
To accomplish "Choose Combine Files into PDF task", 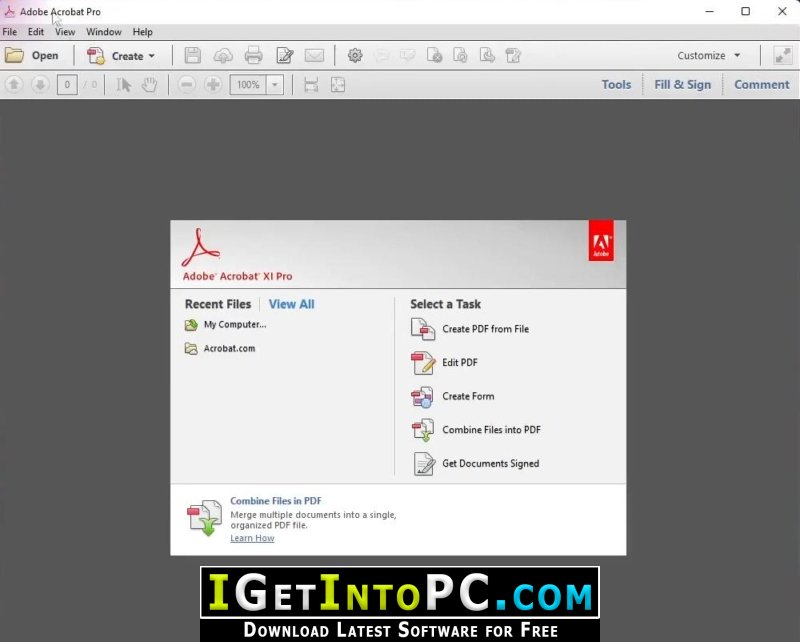I will pyautogui.click(x=491, y=430).
